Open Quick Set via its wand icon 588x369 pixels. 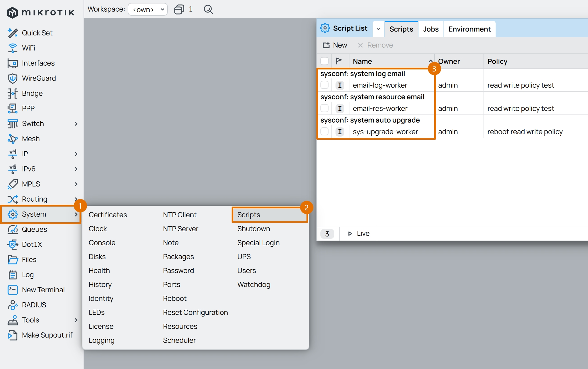pyautogui.click(x=12, y=33)
